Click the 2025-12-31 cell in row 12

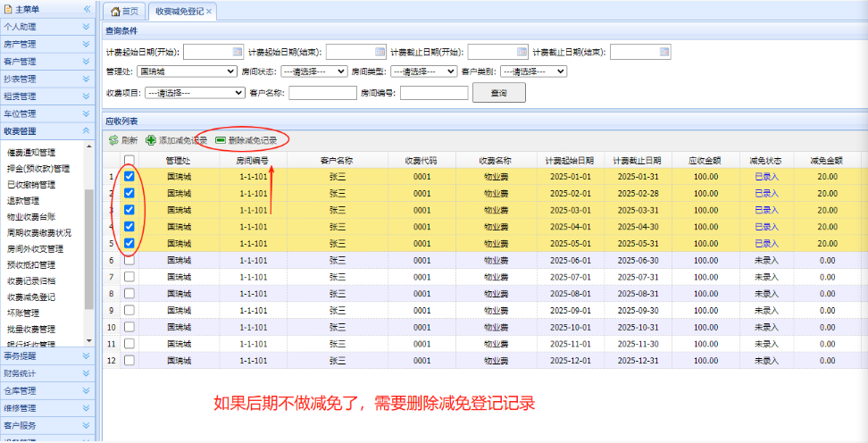pos(638,361)
